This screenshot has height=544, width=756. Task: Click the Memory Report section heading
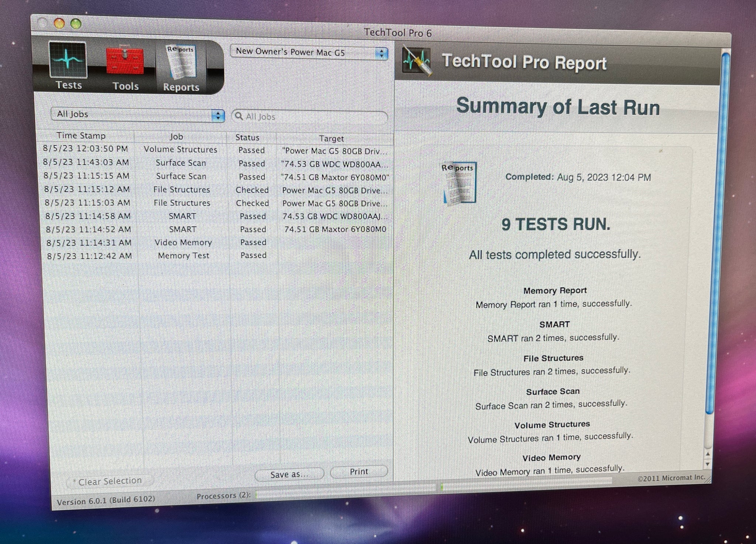click(555, 291)
